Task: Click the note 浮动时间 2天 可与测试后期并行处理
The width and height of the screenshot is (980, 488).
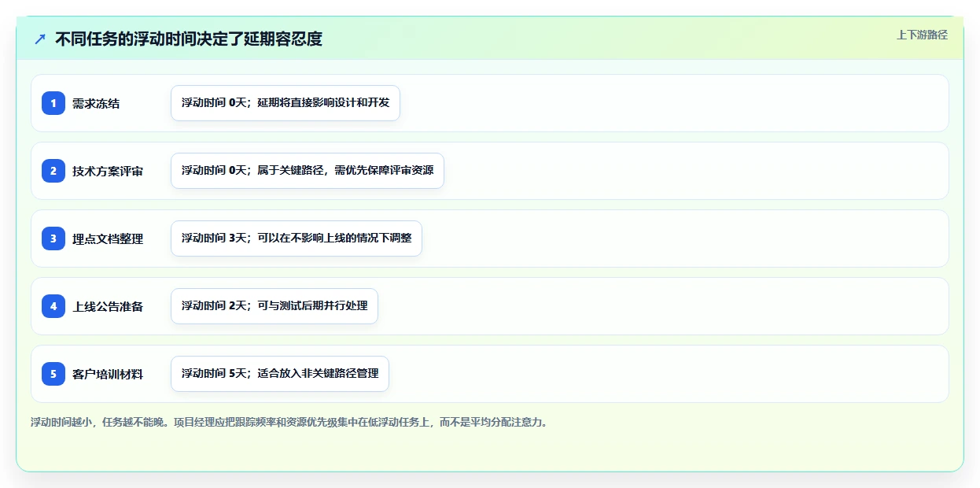Action: [274, 306]
